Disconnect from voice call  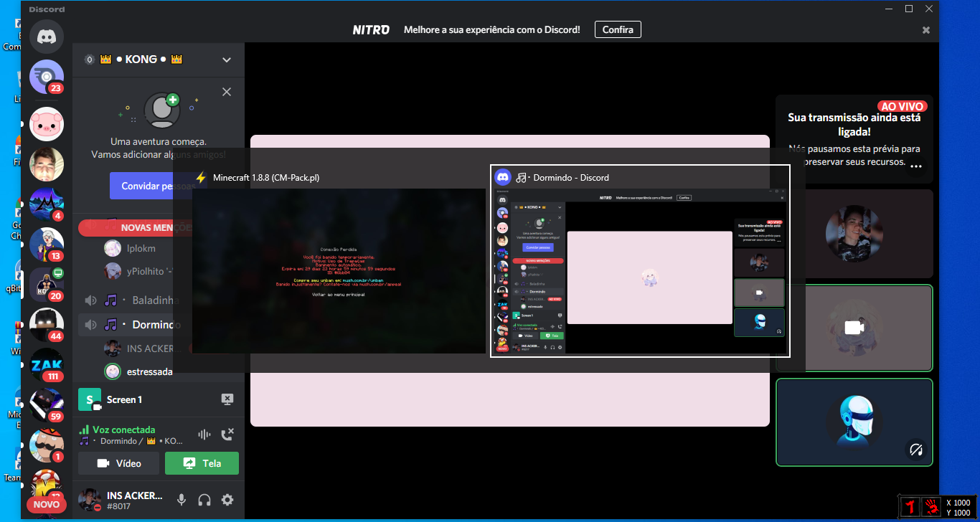coord(227,434)
